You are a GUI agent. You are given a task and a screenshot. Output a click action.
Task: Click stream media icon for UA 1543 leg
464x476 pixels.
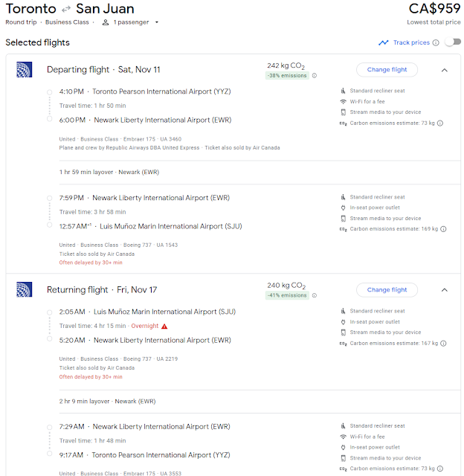343,219
